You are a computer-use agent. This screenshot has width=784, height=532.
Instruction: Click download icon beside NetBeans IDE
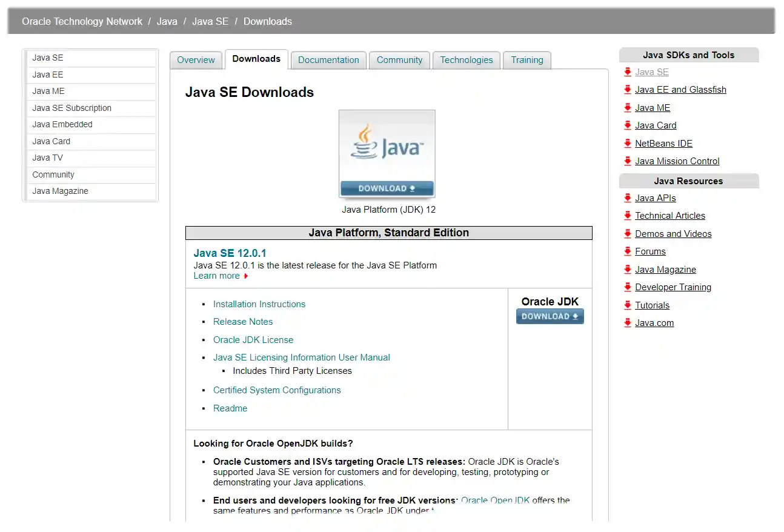pyautogui.click(x=627, y=143)
